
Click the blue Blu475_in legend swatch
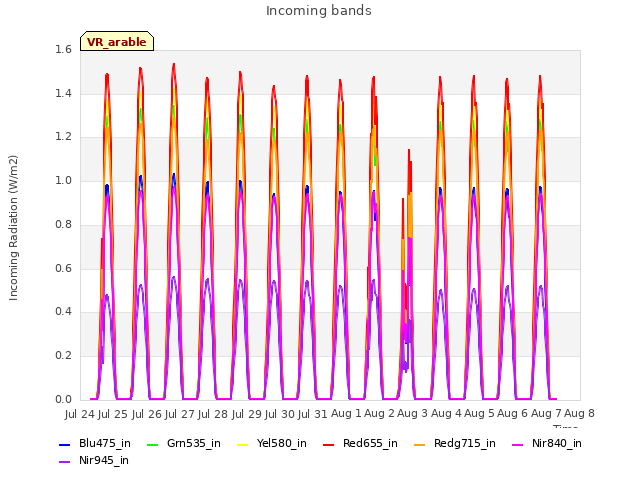pos(65,444)
